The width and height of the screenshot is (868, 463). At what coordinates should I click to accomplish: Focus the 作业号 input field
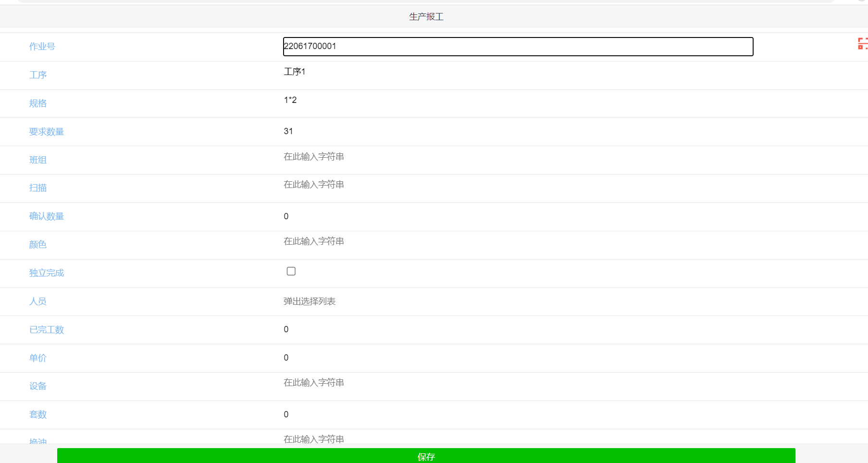click(x=518, y=47)
